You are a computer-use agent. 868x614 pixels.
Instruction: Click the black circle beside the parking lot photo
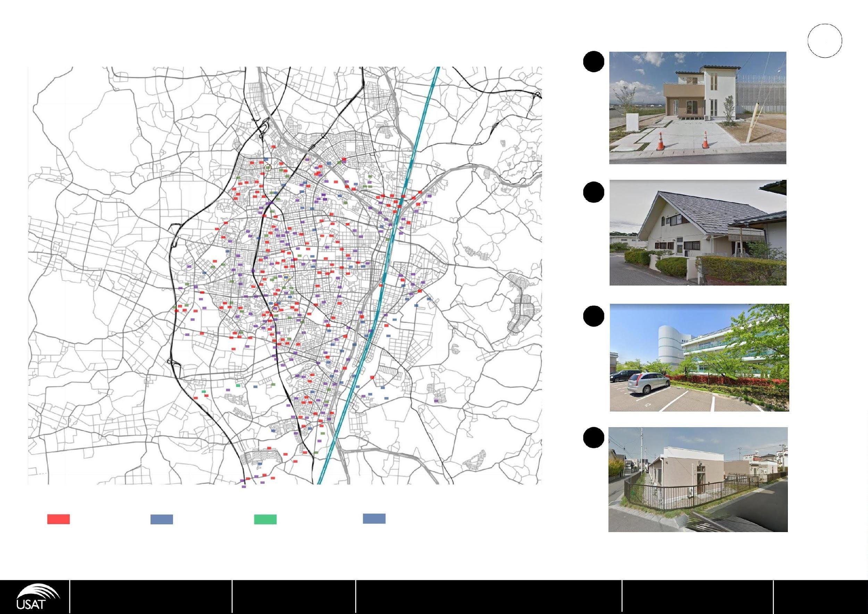coord(593,316)
